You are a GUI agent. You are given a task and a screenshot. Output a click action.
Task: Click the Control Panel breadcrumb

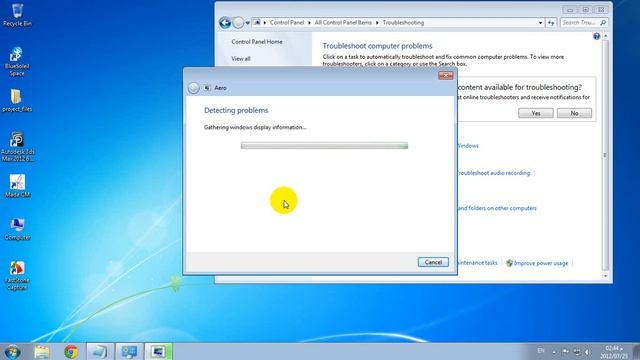[287, 22]
